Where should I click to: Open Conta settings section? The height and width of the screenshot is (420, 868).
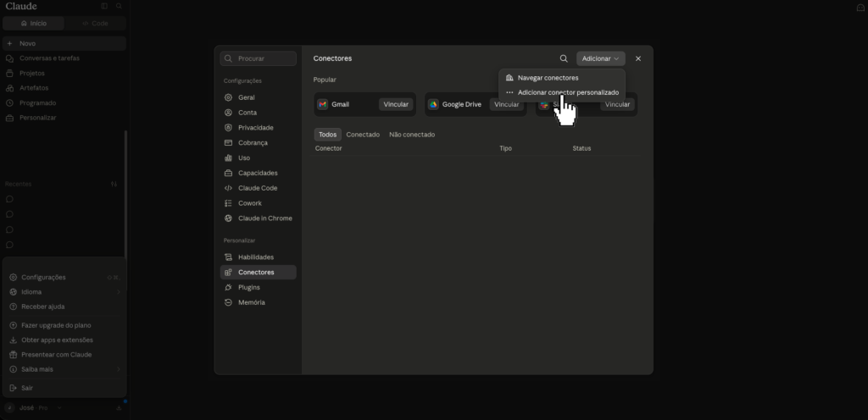pos(259,113)
